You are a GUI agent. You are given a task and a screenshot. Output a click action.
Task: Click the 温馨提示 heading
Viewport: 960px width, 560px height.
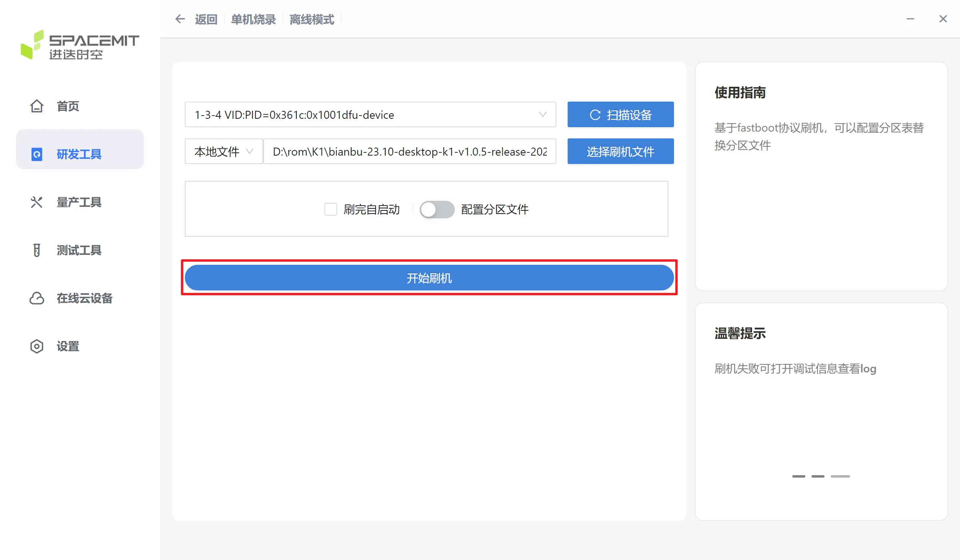[x=740, y=333]
